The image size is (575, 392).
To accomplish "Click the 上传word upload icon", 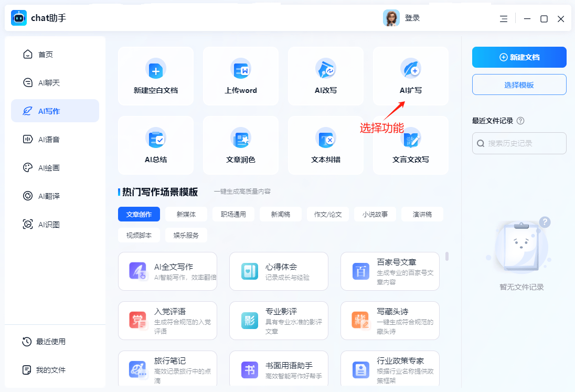I will (241, 68).
